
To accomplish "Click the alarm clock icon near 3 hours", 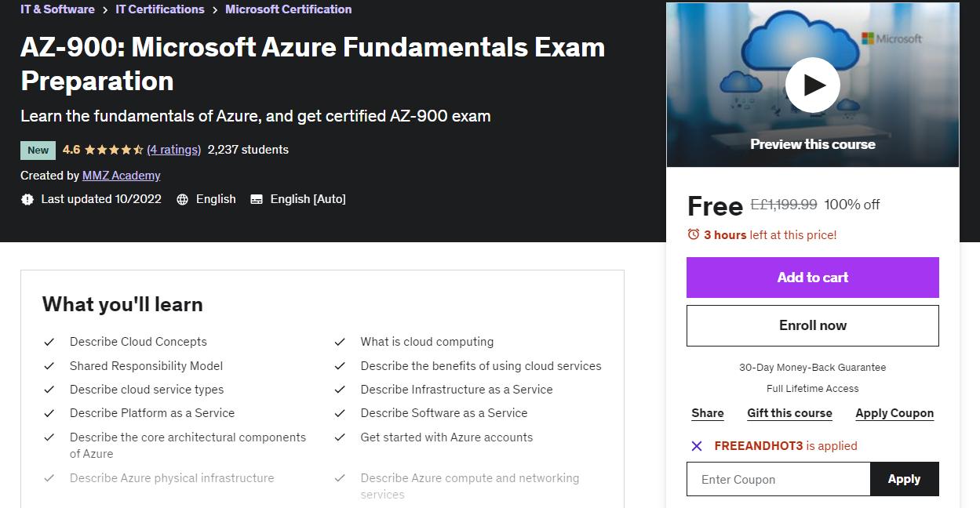I will coord(694,234).
